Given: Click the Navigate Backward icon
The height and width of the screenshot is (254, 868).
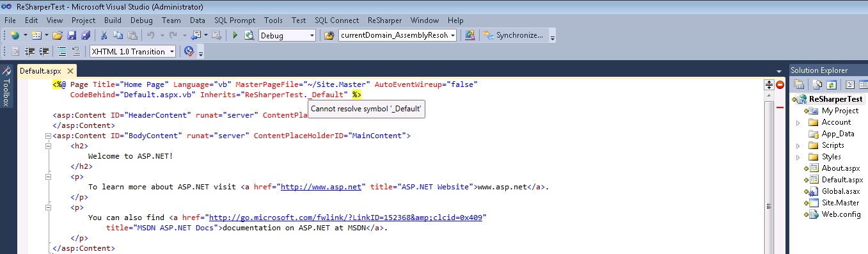Looking at the screenshot, I should tap(196, 35).
